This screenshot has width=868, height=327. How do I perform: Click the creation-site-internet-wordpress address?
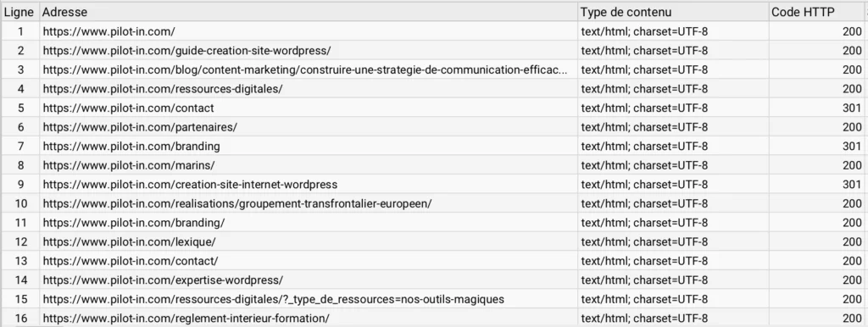(190, 184)
